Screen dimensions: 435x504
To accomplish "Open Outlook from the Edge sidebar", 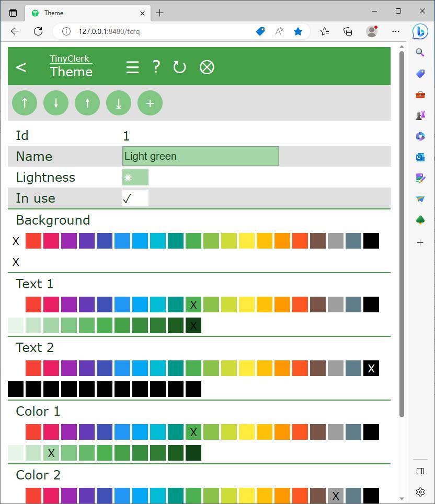I will tap(420, 157).
